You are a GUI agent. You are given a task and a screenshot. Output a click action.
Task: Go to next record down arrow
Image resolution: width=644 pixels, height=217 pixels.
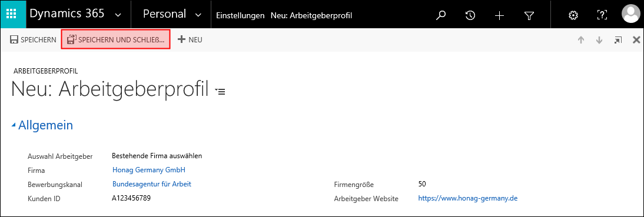pos(599,40)
